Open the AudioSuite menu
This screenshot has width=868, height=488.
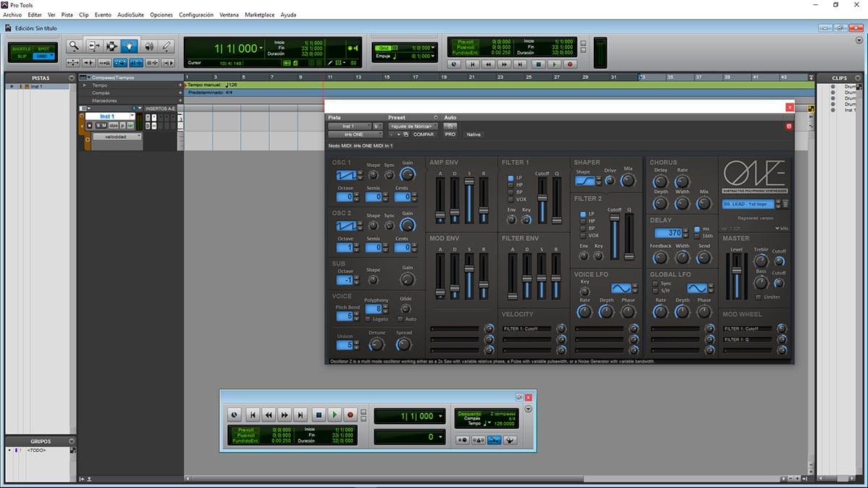coord(130,14)
